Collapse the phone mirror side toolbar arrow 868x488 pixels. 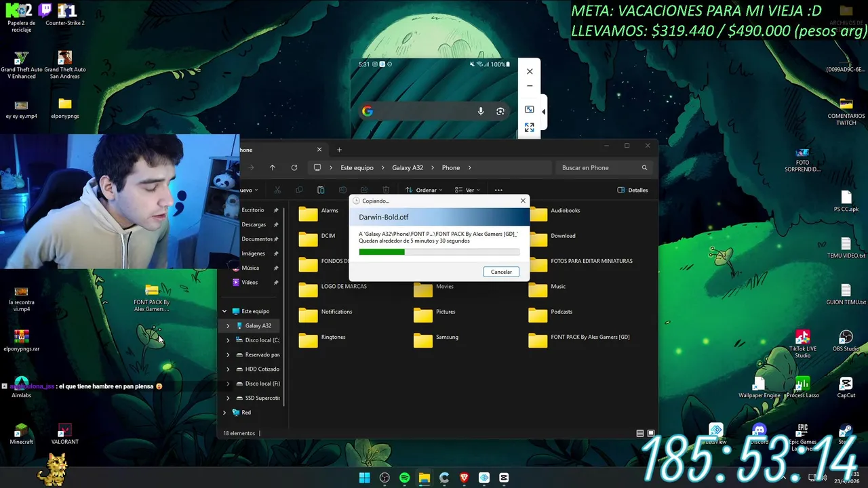click(x=543, y=112)
